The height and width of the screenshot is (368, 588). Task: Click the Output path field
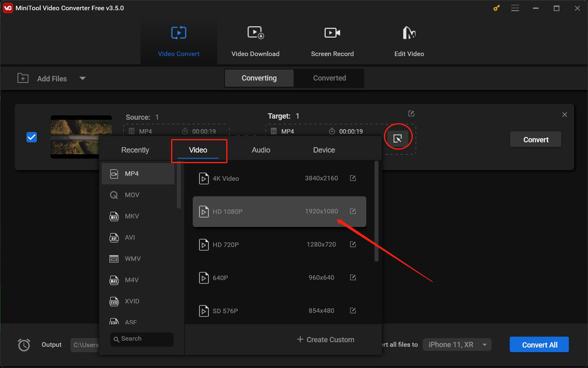[x=85, y=345]
